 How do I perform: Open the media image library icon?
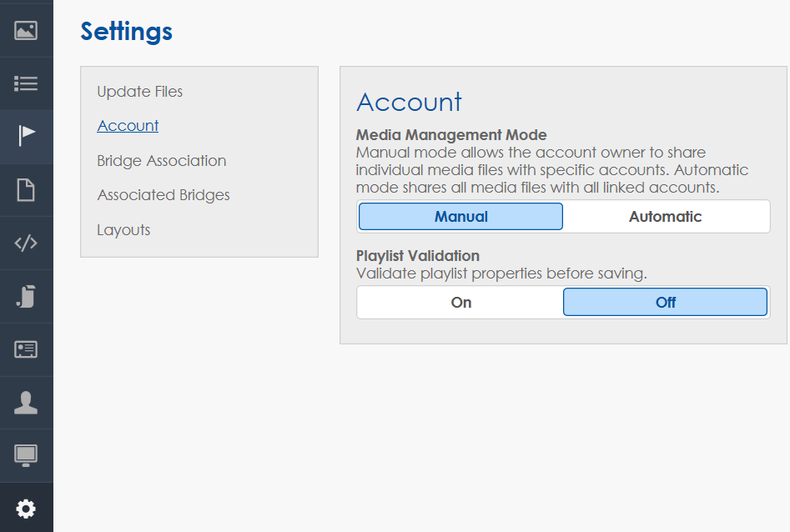coord(26,31)
